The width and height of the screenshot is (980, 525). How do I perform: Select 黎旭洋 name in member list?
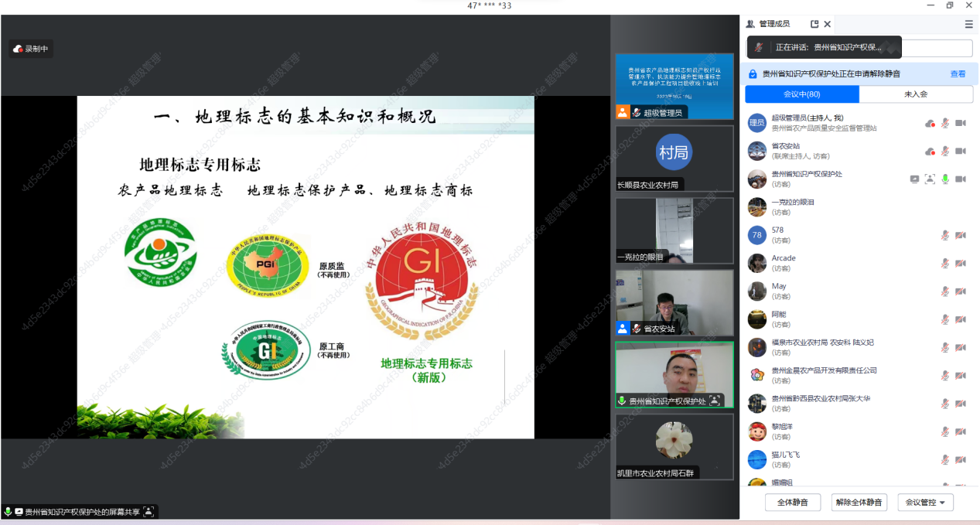[782, 427]
